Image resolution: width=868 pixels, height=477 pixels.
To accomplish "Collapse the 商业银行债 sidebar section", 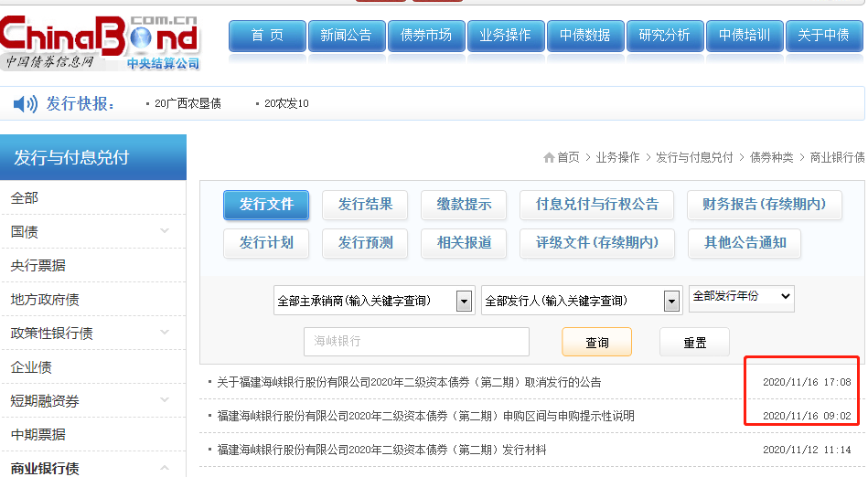I will point(165,468).
